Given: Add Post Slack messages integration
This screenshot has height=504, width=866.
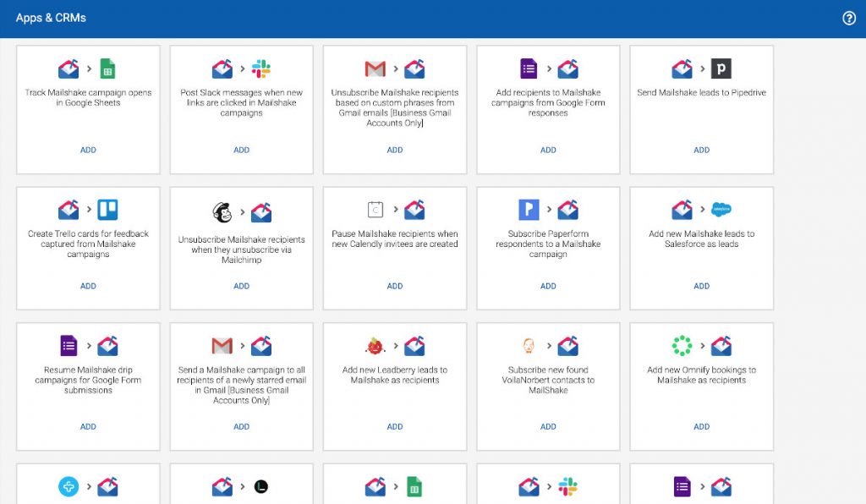Looking at the screenshot, I should click(241, 151).
